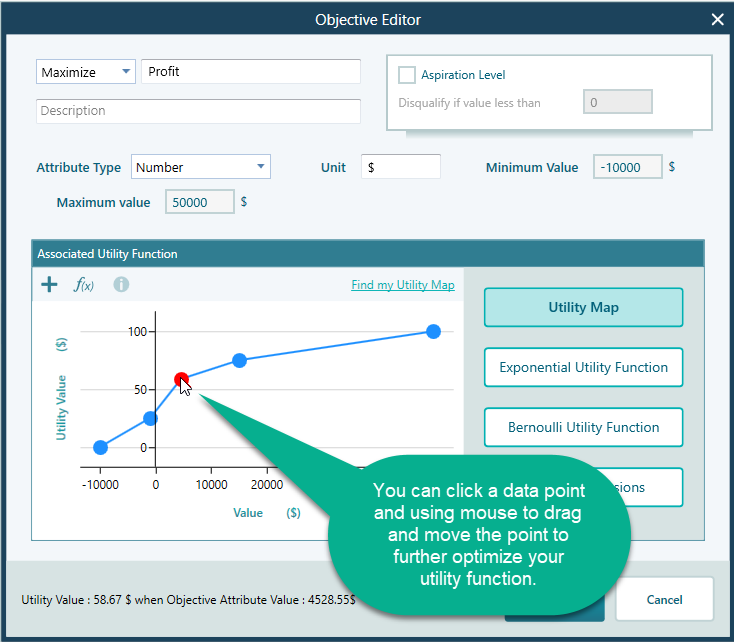The height and width of the screenshot is (642, 734).
Task: Click the Maximum value field
Action: click(199, 202)
